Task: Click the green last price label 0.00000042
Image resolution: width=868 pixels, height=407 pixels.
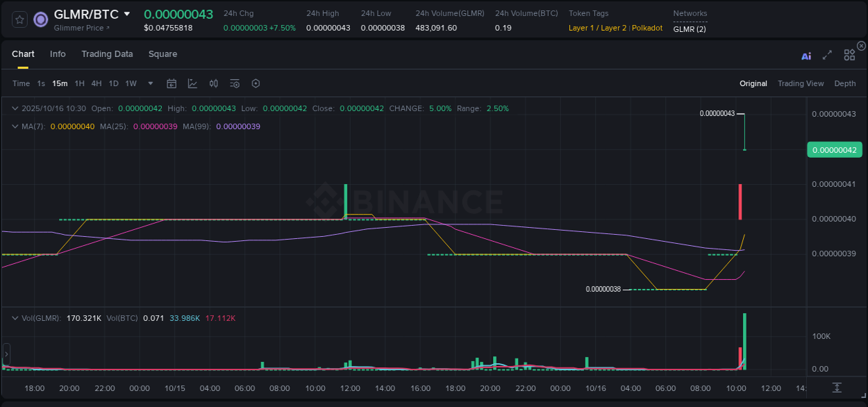Action: click(835, 149)
